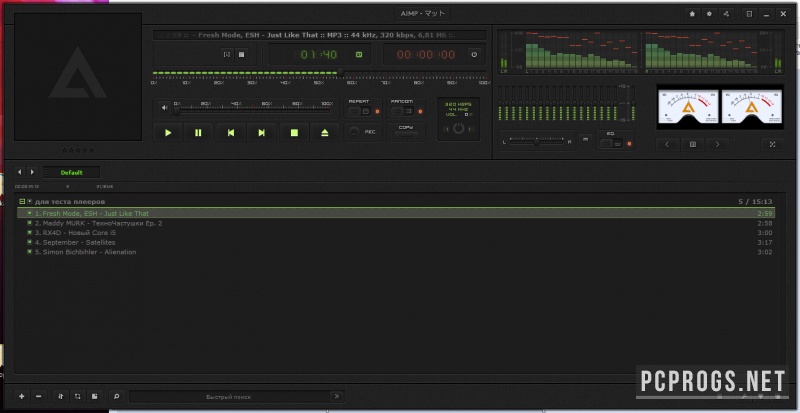Mute the volume via speaker icon

tap(164, 108)
